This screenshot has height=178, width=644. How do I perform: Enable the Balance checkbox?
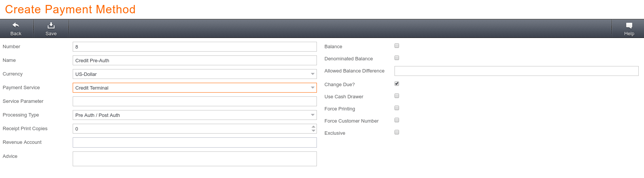click(x=397, y=46)
